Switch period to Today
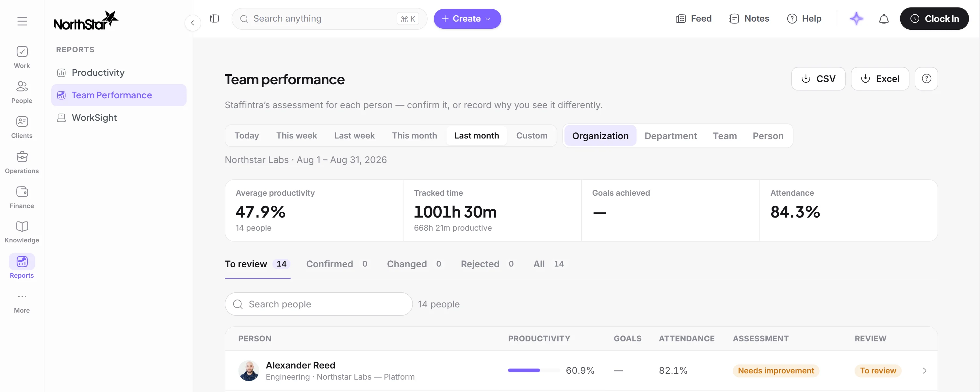 click(247, 136)
